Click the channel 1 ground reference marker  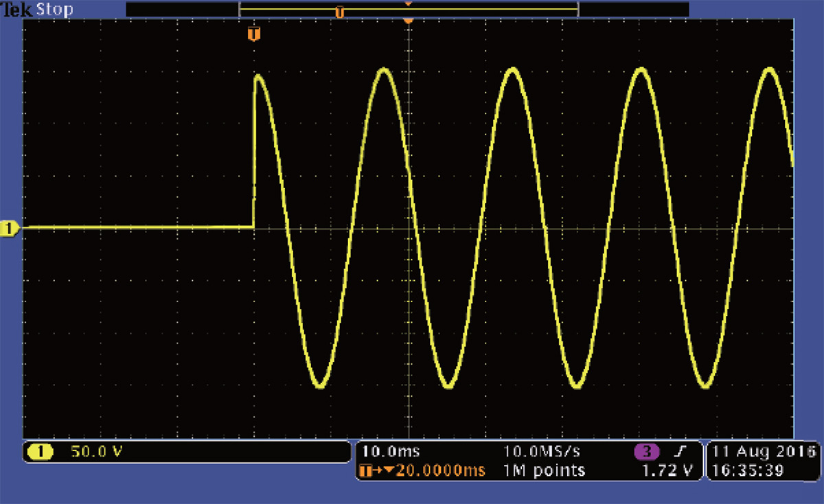[x=10, y=227]
